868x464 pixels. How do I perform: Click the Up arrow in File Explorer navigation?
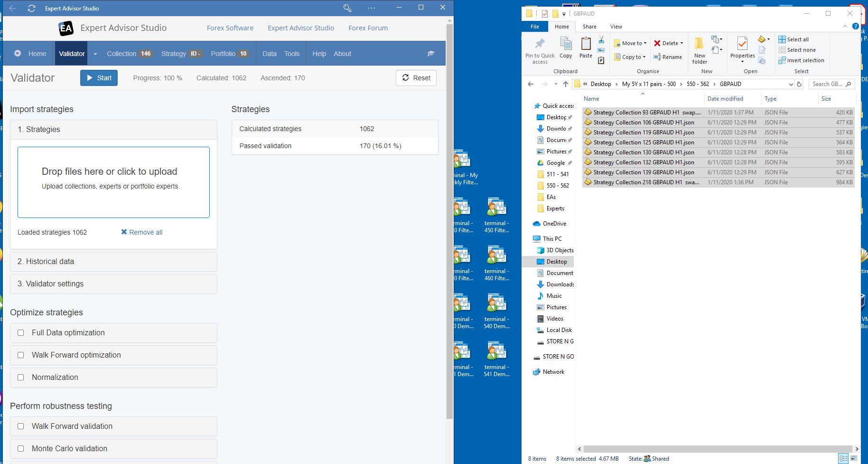pos(565,84)
